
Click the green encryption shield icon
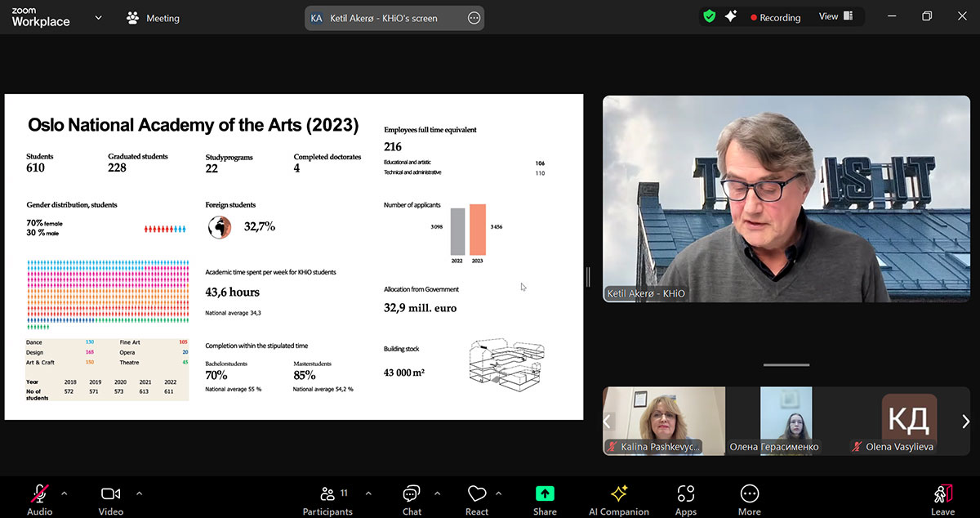click(x=709, y=16)
